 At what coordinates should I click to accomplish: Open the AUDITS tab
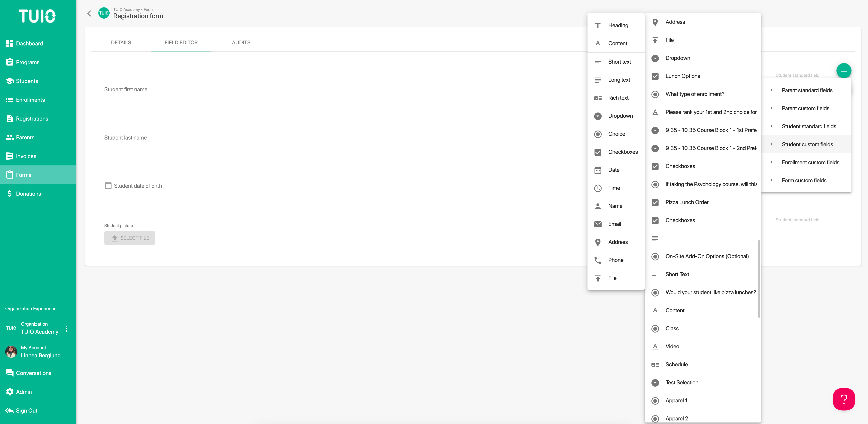[241, 42]
